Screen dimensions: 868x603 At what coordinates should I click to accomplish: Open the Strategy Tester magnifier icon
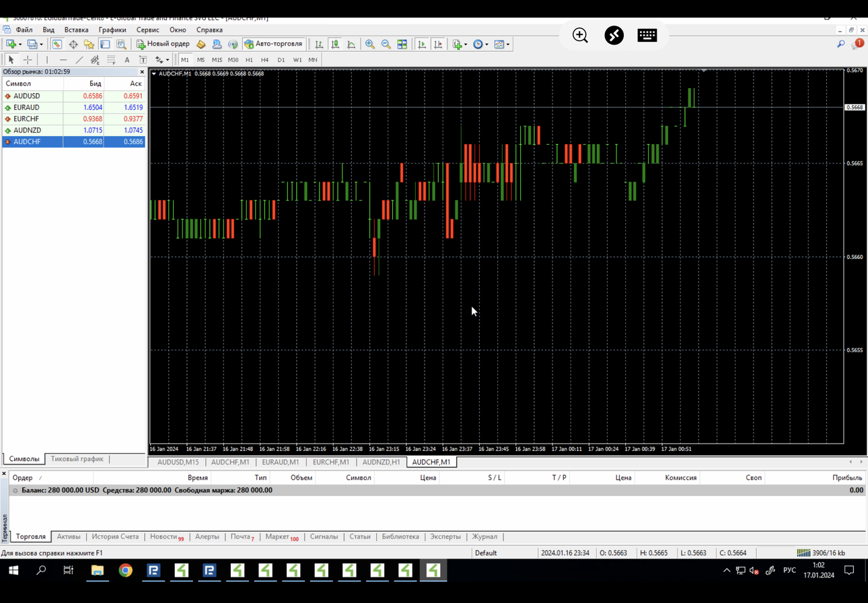point(121,44)
